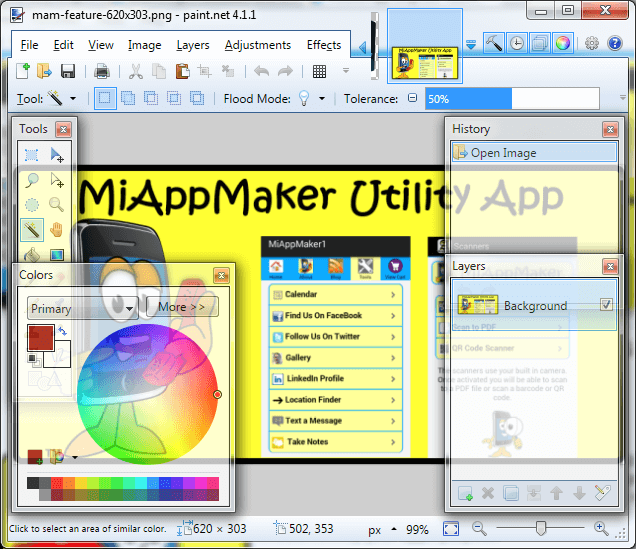Click the zoom out magnifier in status bar
Image resolution: width=636 pixels, height=549 pixels.
click(x=479, y=529)
